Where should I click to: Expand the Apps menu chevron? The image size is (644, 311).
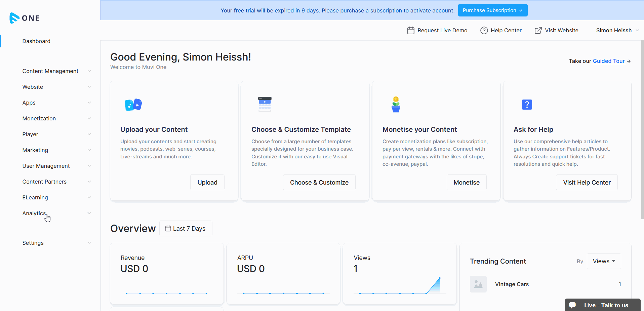89,103
